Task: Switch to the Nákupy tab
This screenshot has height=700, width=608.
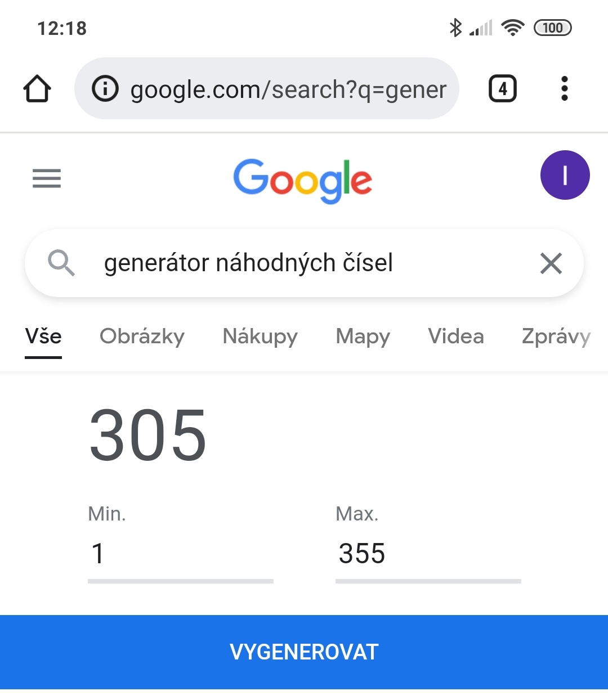Action: pos(260,336)
